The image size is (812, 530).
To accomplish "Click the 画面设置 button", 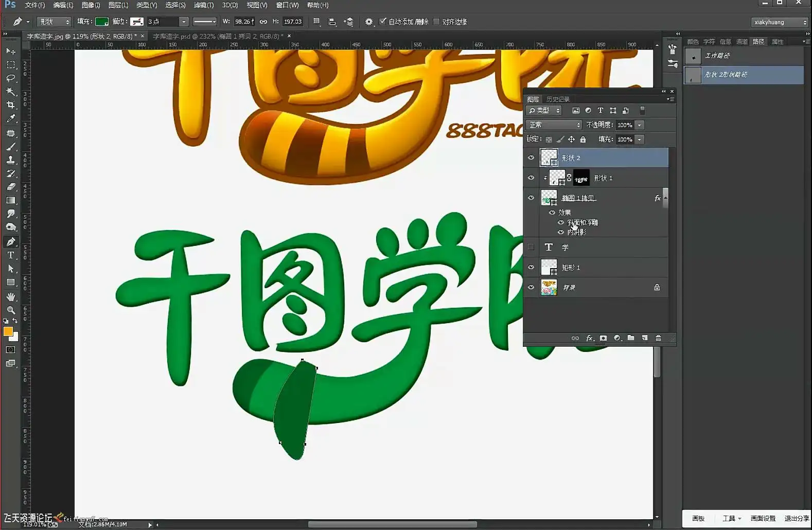I will (763, 519).
